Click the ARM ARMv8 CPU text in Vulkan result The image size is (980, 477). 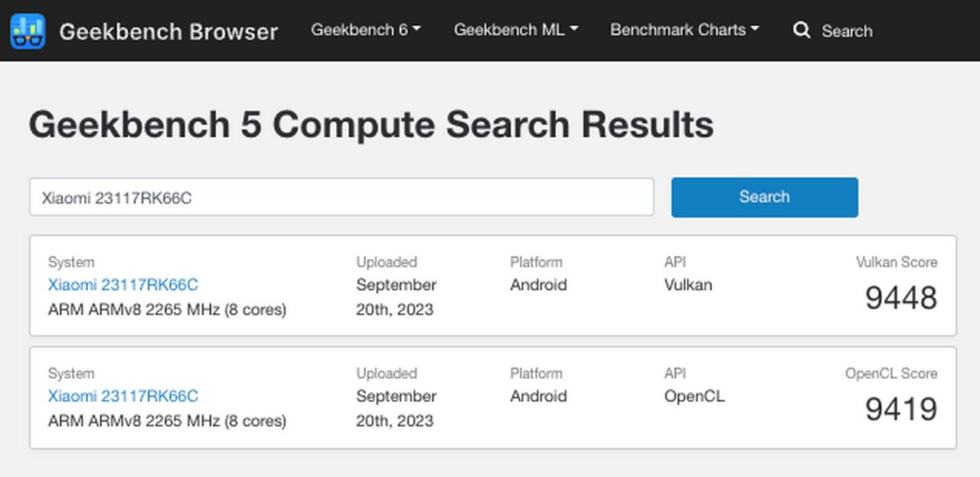pos(167,309)
